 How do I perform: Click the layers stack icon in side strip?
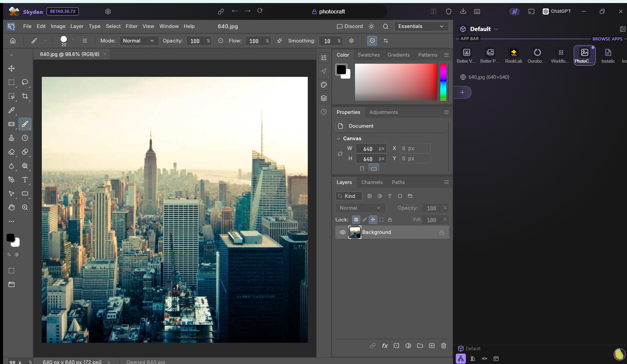(324, 98)
